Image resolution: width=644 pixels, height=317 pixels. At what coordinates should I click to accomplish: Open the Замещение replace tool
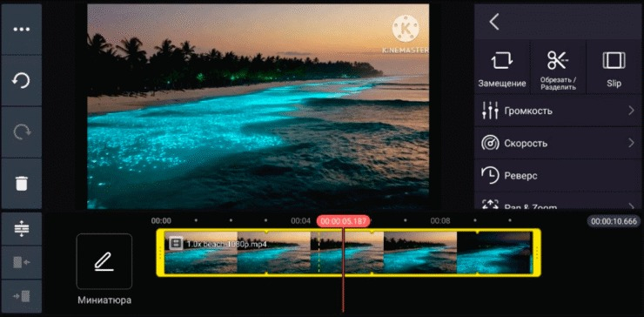[x=502, y=68]
